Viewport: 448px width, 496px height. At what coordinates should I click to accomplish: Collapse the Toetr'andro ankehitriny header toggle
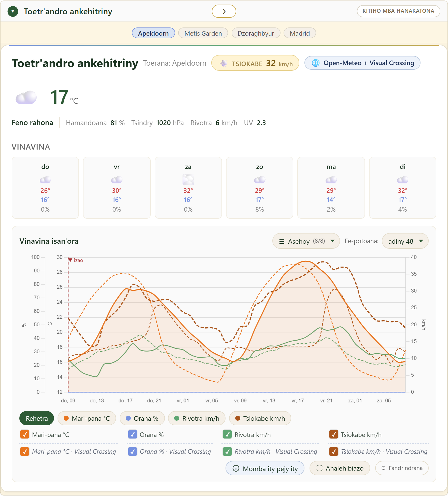[x=13, y=11]
